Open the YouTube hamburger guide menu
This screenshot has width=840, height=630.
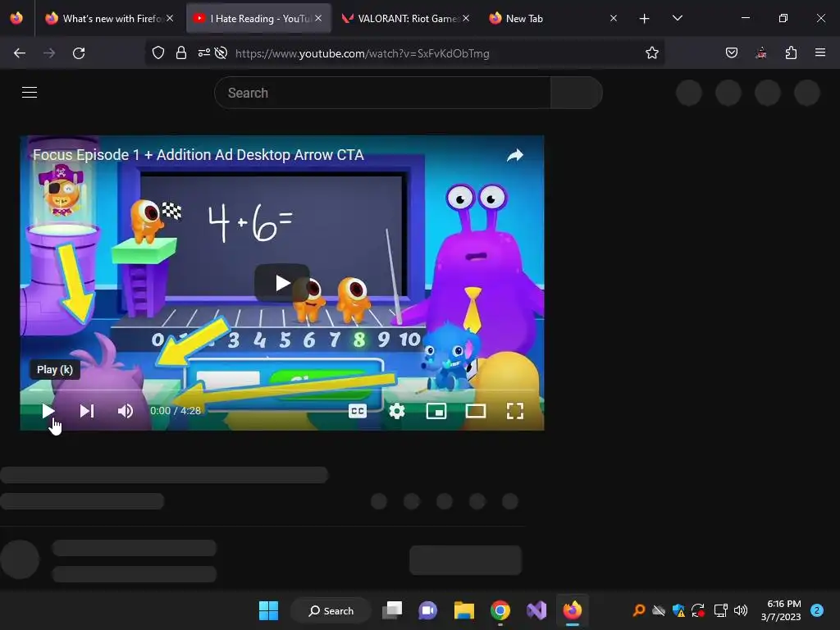point(30,92)
